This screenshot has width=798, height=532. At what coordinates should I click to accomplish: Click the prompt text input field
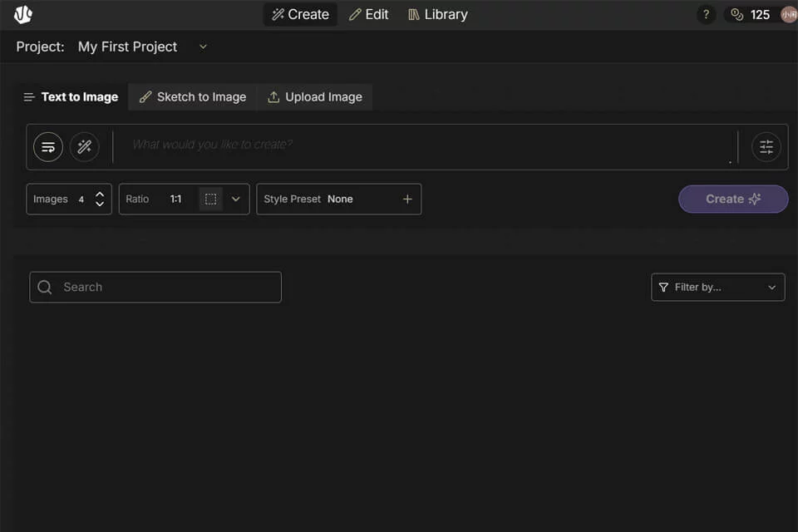tap(425, 145)
